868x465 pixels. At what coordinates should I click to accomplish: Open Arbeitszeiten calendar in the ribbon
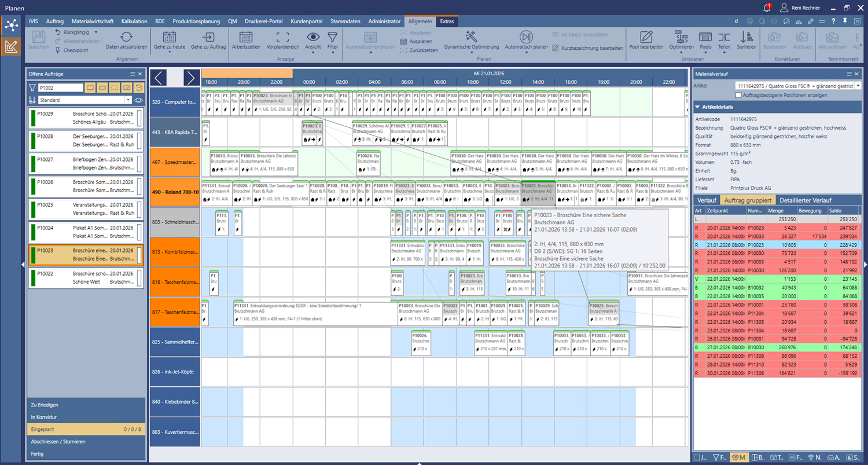click(x=245, y=37)
